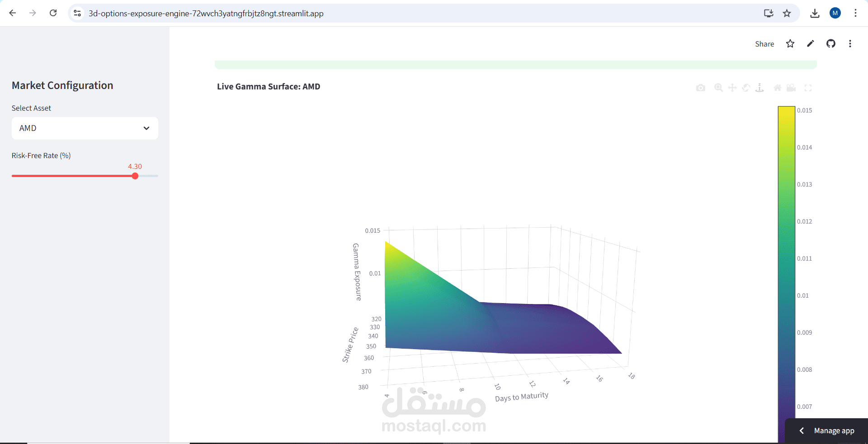The image size is (868, 444).
Task: Click the Manage app button
Action: pyautogui.click(x=827, y=431)
